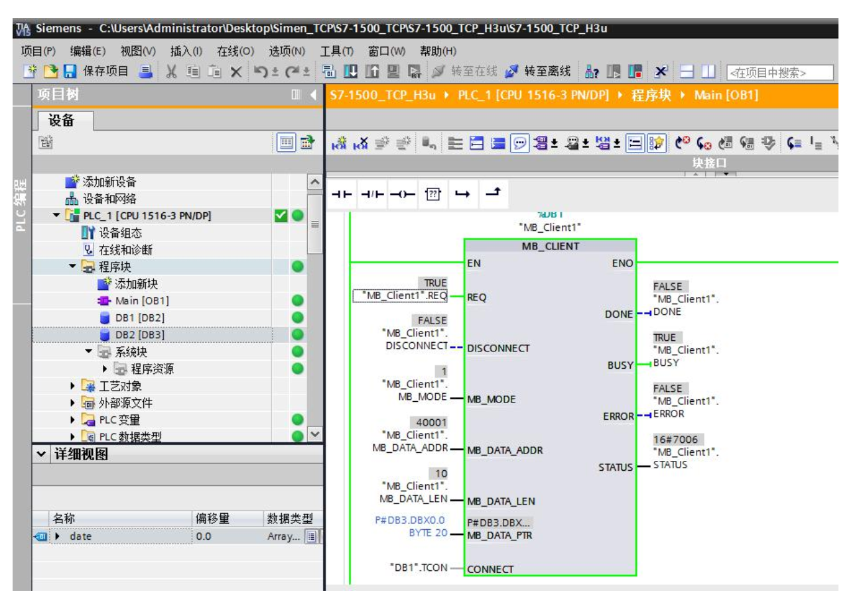Open the 在线(O) menu
Viewport: 865px width, 616px height.
235,51
